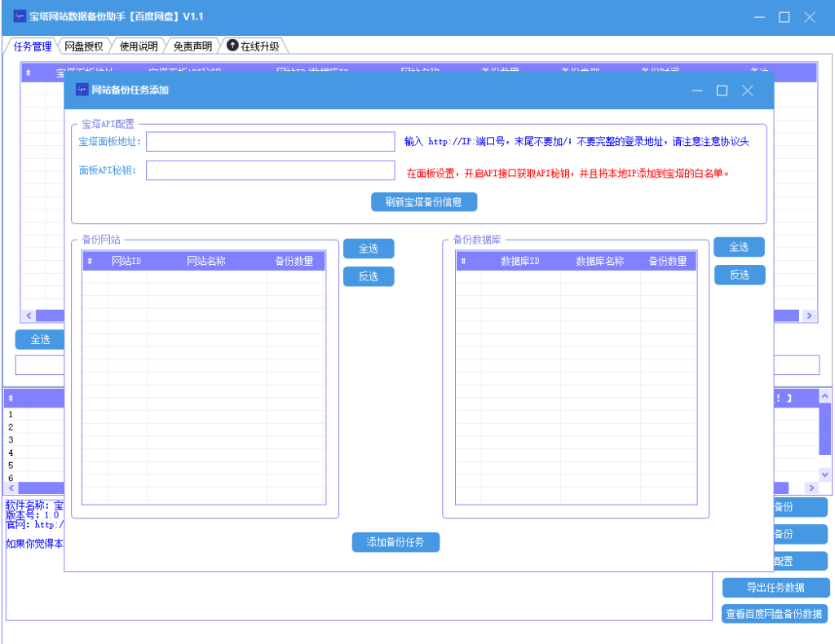Click the log list's scroll down arrow

point(825,474)
